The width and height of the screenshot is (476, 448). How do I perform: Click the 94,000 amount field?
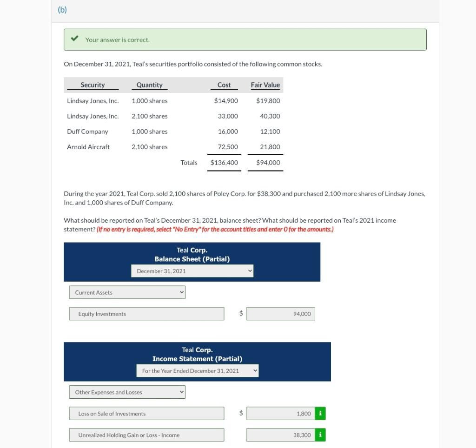click(x=281, y=314)
